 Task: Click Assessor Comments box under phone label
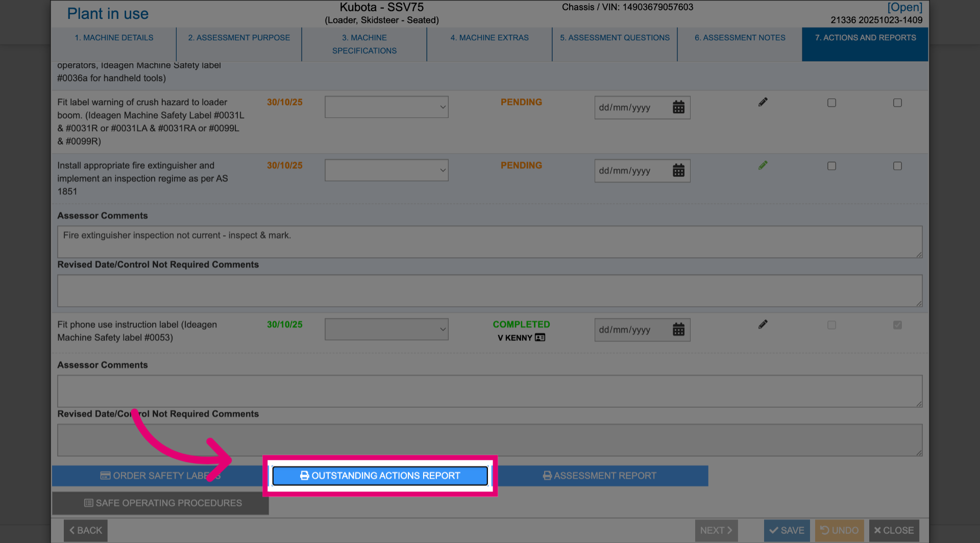[489, 391]
